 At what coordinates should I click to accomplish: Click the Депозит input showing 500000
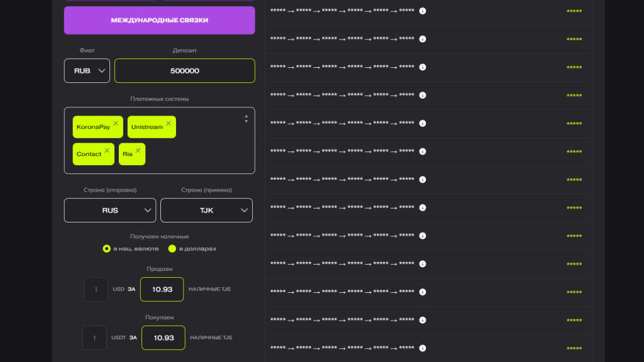[x=184, y=70]
